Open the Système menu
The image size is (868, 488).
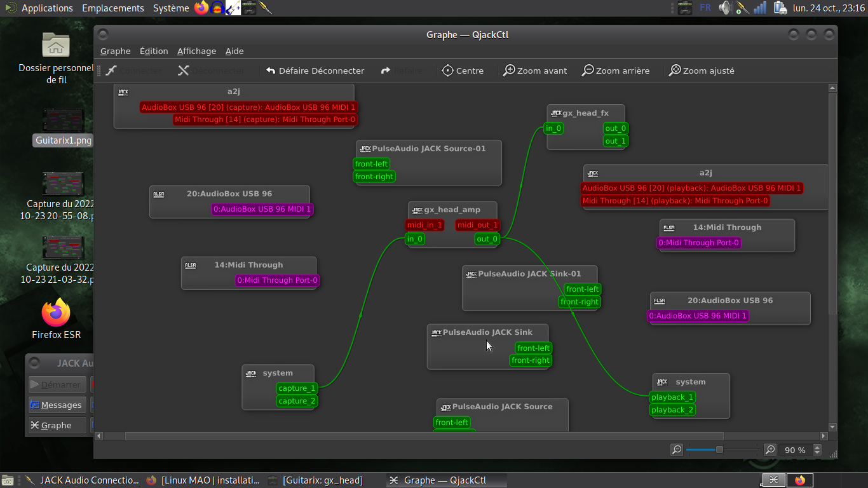click(171, 8)
